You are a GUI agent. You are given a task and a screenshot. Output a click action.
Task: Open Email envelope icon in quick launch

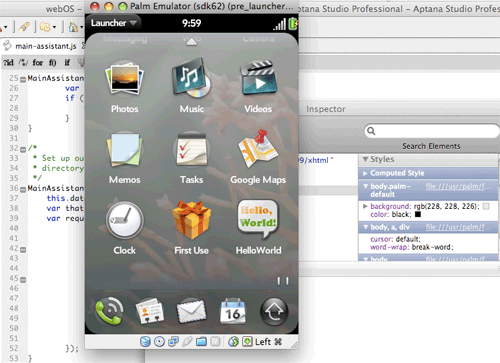191,312
